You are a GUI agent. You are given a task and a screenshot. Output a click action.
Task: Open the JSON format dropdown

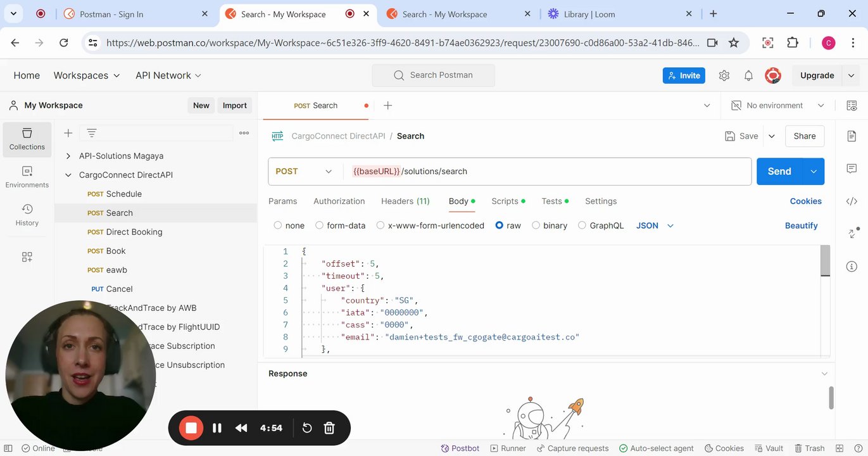[x=655, y=225]
